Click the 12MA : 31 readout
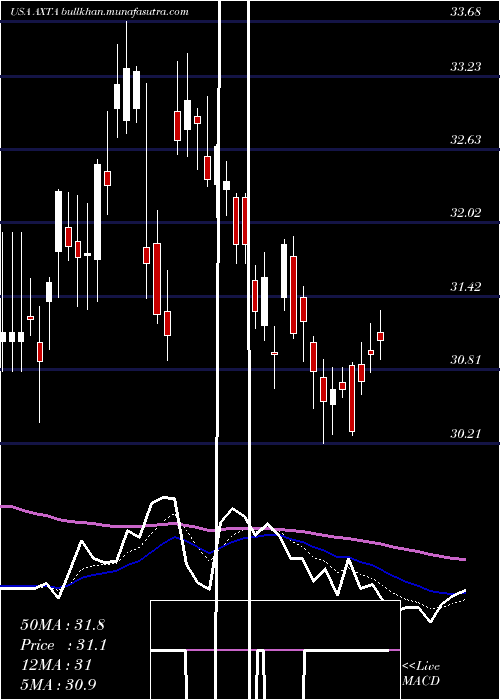 [x=56, y=665]
